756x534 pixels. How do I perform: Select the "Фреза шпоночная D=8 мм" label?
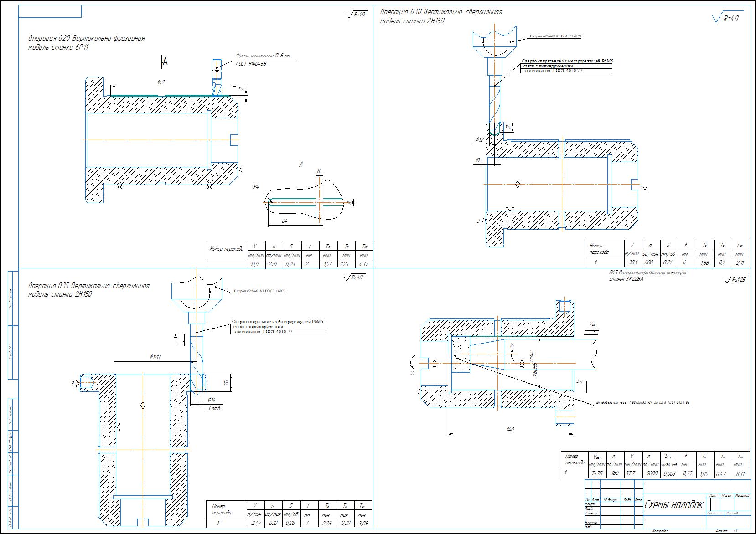263,56
